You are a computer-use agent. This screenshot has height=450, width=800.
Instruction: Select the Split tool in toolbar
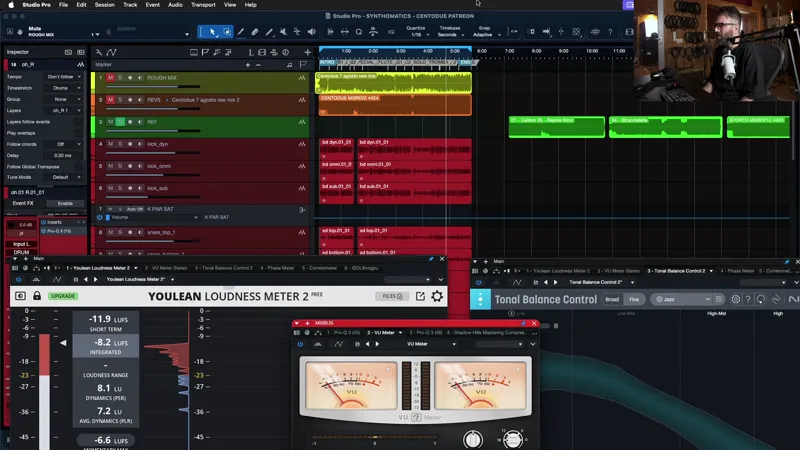click(x=240, y=32)
